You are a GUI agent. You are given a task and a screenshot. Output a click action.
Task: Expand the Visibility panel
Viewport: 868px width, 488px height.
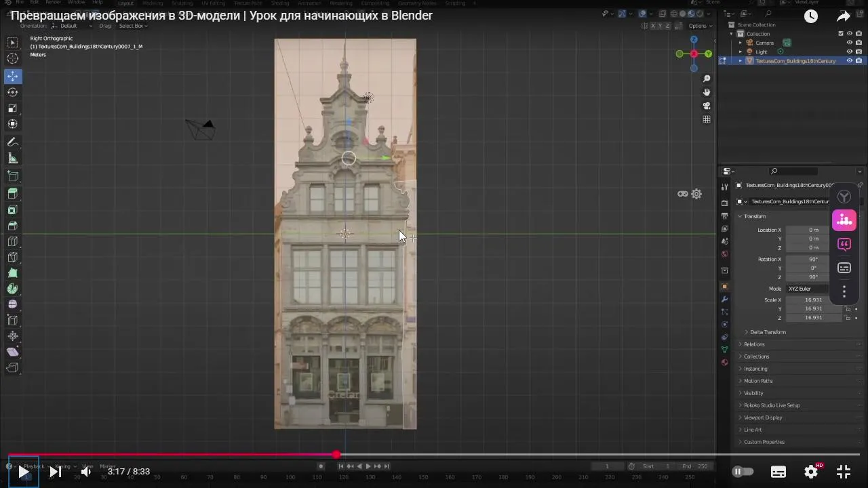coord(753,393)
